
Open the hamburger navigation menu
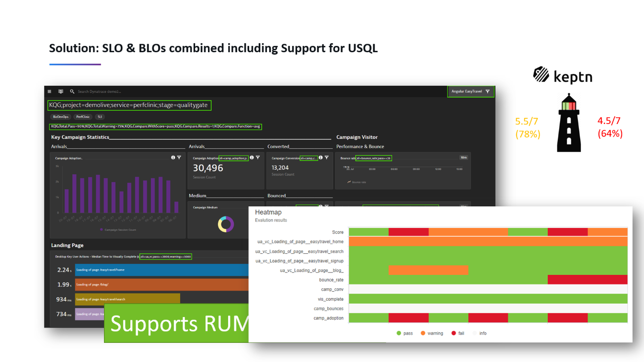click(49, 91)
